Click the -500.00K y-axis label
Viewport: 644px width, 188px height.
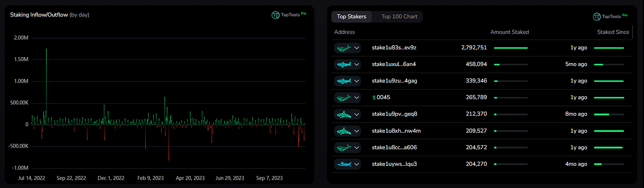[18, 146]
